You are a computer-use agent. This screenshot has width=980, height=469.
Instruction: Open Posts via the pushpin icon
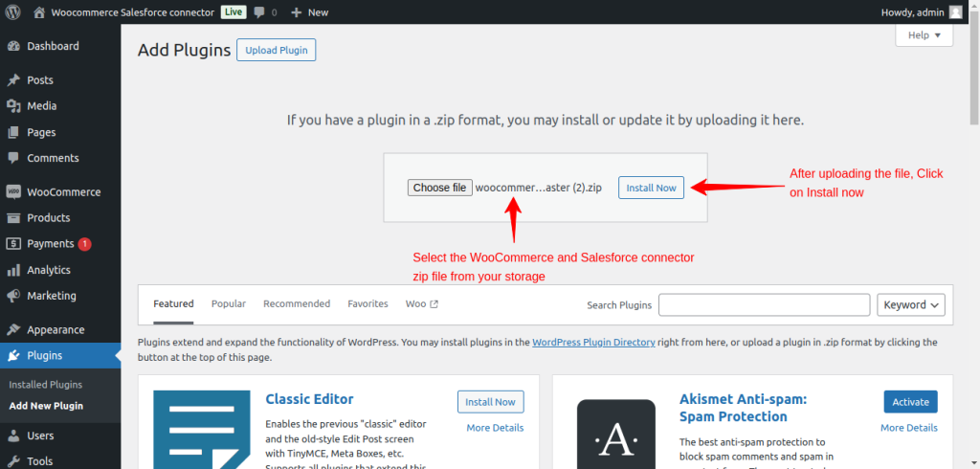tap(13, 80)
